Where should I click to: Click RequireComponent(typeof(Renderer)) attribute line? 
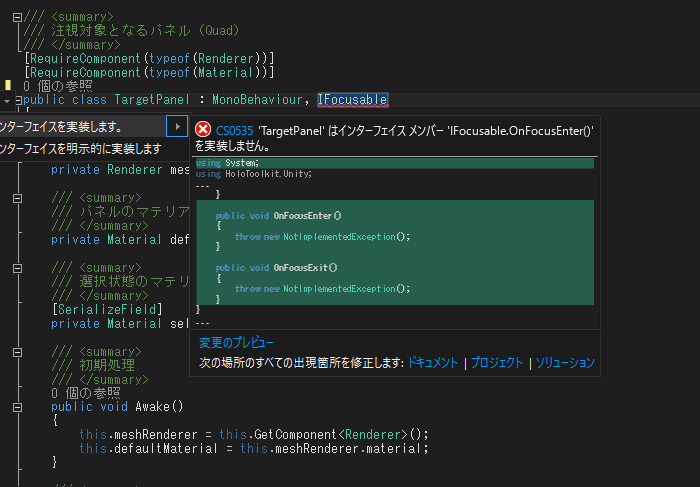click(149, 58)
